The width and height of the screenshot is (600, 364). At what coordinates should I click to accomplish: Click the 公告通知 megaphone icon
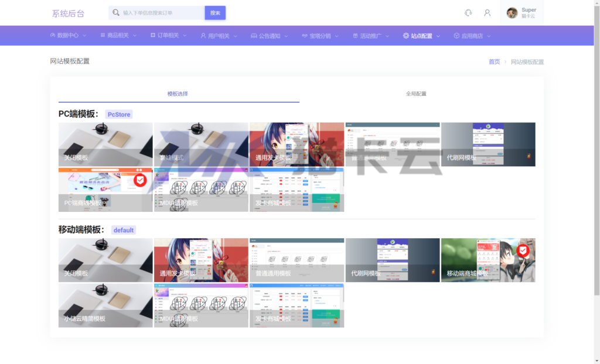[254, 36]
